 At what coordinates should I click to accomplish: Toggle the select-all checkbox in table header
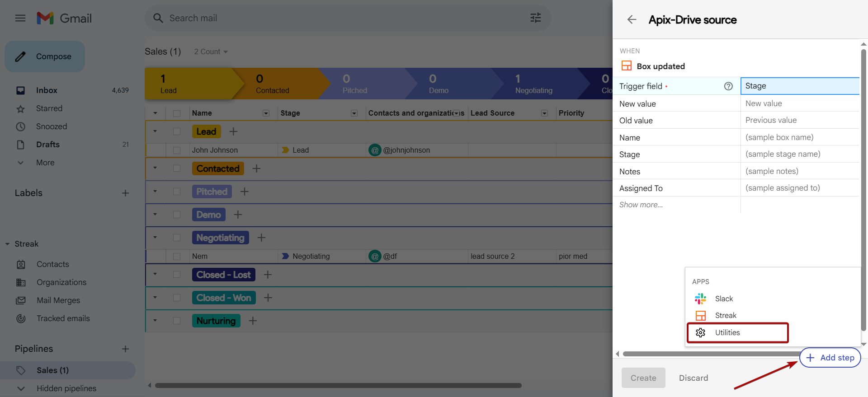point(177,113)
